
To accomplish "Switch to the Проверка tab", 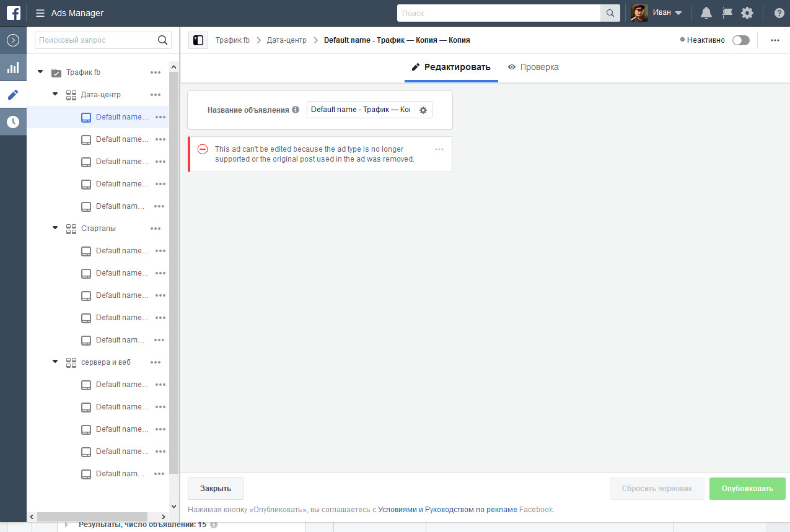I will click(x=533, y=67).
